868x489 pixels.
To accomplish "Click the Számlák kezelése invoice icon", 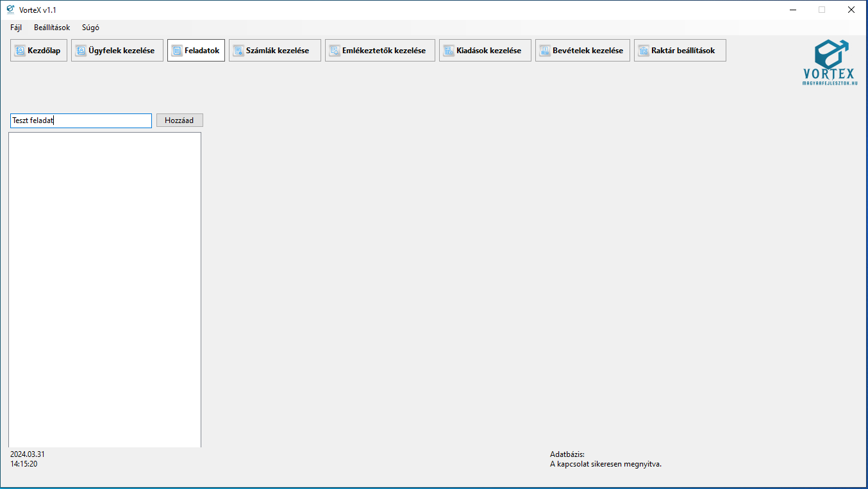I will point(238,51).
